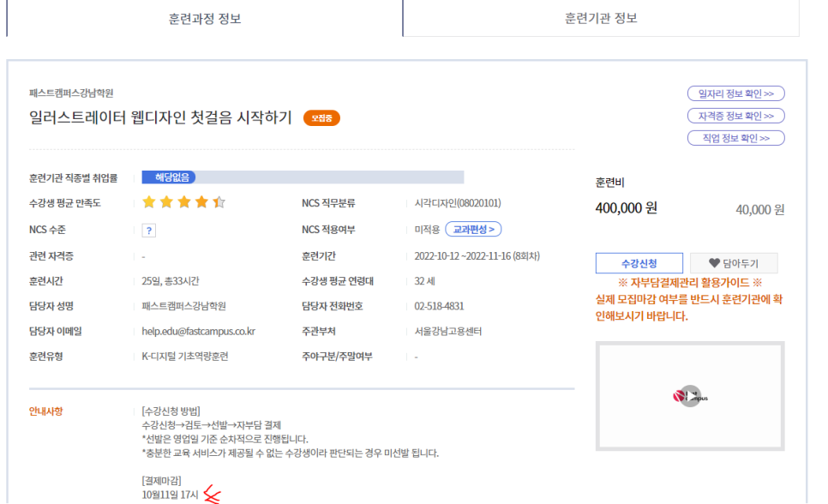Click 32 세 average age value
The width and height of the screenshot is (828, 504).
pos(424,281)
